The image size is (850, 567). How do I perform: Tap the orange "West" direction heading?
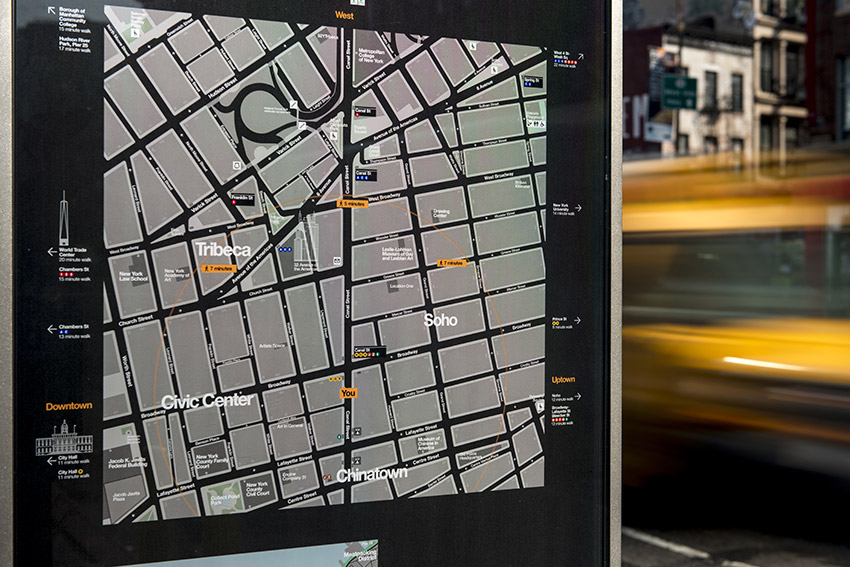[344, 15]
